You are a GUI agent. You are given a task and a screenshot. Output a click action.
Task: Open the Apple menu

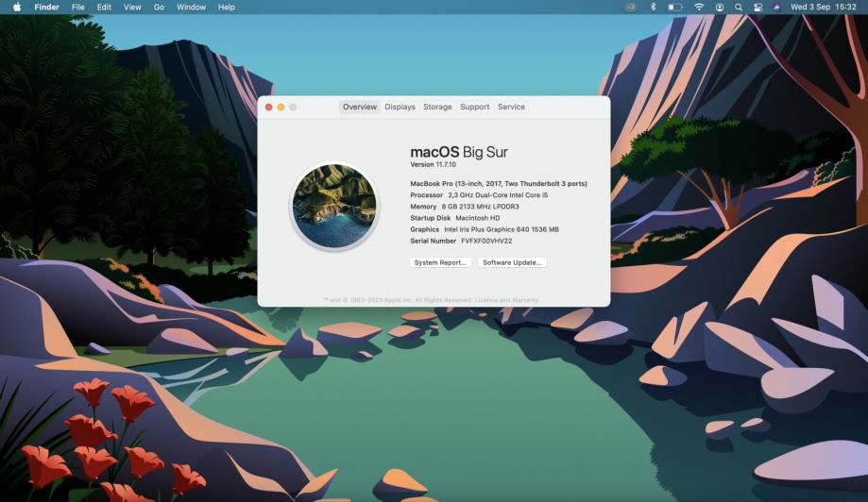point(17,8)
